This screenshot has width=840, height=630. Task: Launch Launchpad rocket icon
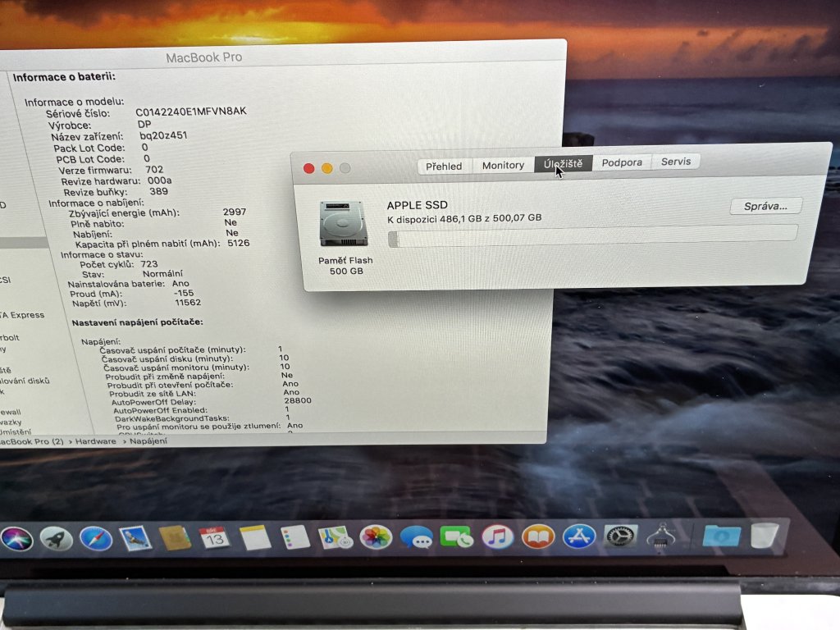click(x=56, y=539)
